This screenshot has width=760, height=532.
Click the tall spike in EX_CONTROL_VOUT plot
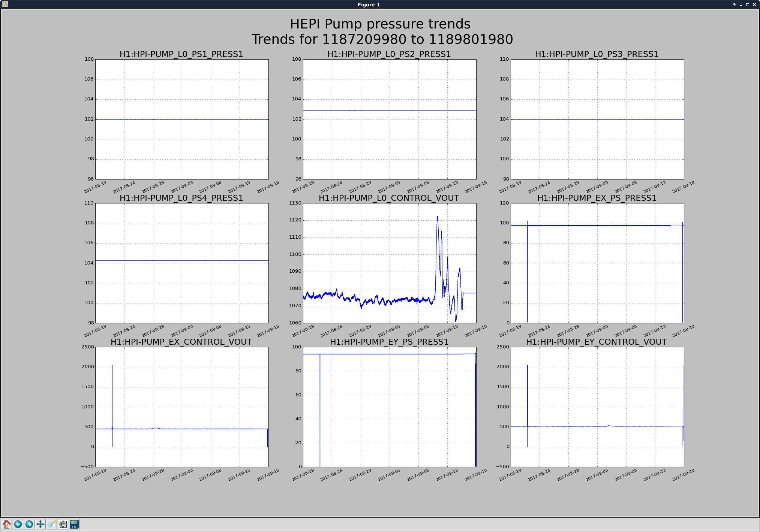coord(112,397)
